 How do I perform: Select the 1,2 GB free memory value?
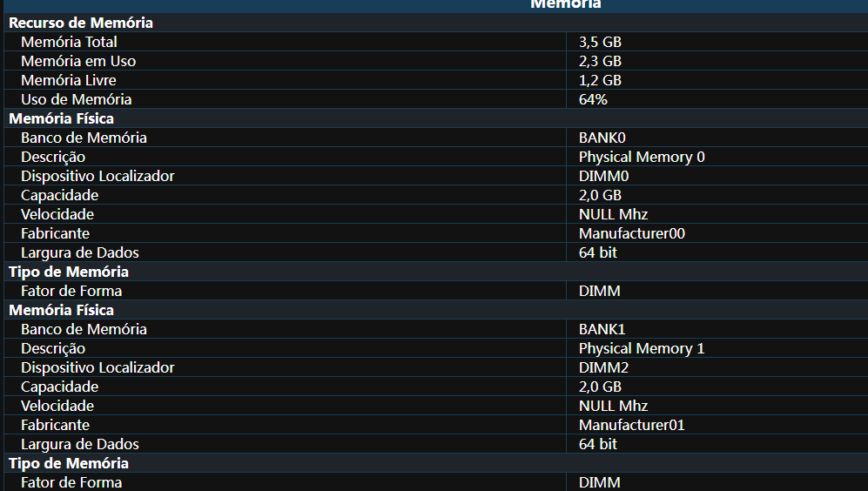pyautogui.click(x=600, y=80)
